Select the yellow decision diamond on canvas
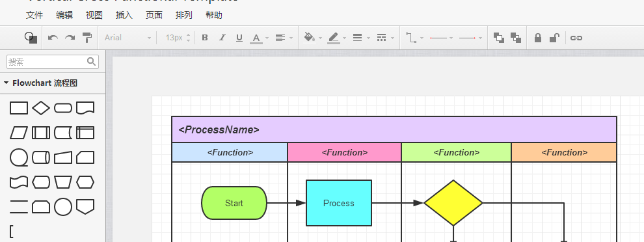 pos(453,203)
